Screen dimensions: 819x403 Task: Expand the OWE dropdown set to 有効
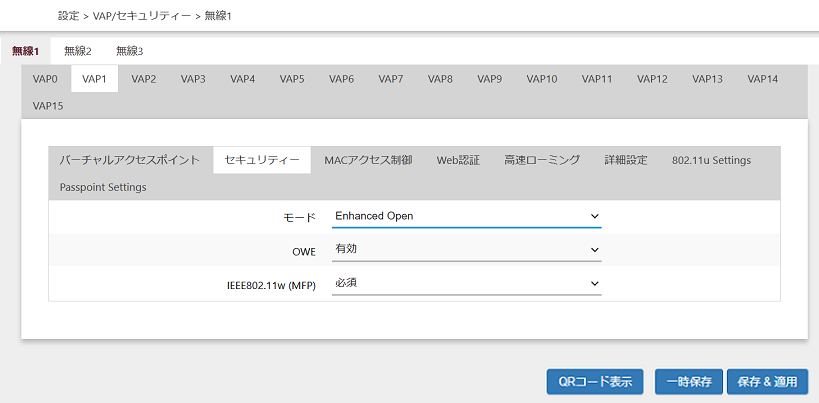click(x=466, y=250)
